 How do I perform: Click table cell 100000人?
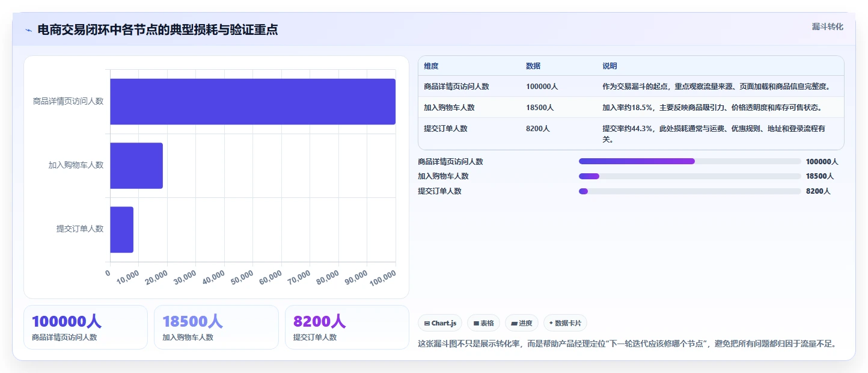[x=542, y=87]
